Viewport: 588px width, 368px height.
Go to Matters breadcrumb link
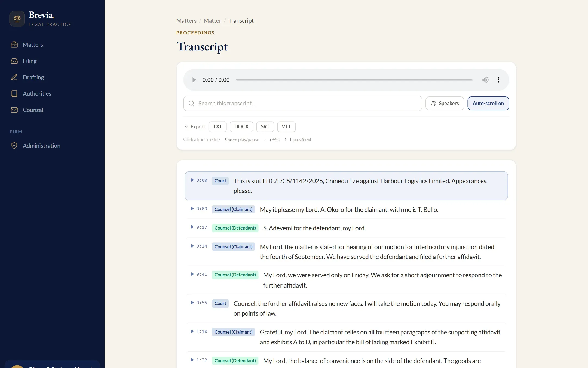click(x=186, y=21)
